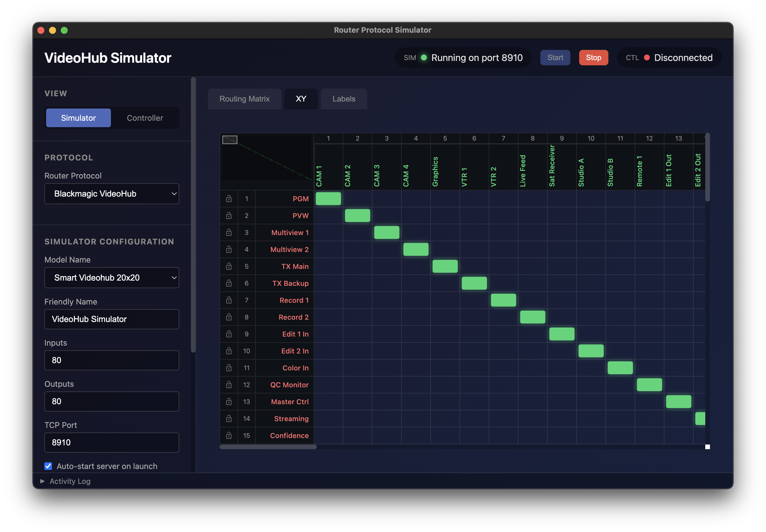Click the lock icon beside TX Backup
Viewport: 766px width, 532px height.
[229, 283]
